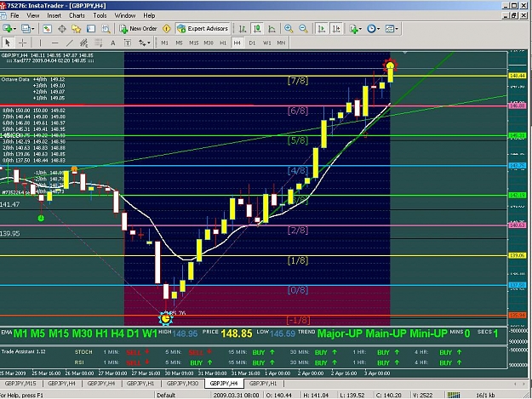Toggle Auto Scroll of the chart
This screenshot has width=532, height=399.
pos(321,29)
